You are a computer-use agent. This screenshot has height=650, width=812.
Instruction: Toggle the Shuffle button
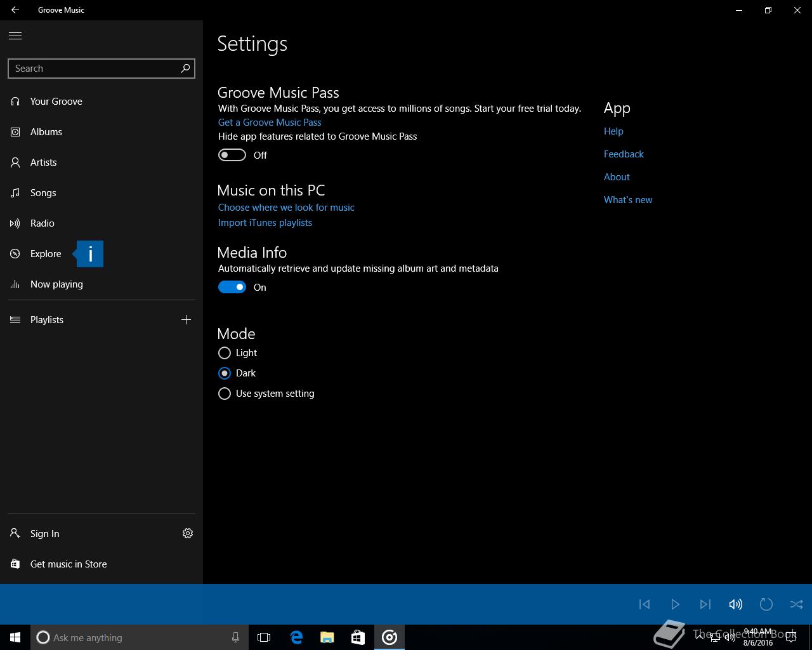coord(797,604)
